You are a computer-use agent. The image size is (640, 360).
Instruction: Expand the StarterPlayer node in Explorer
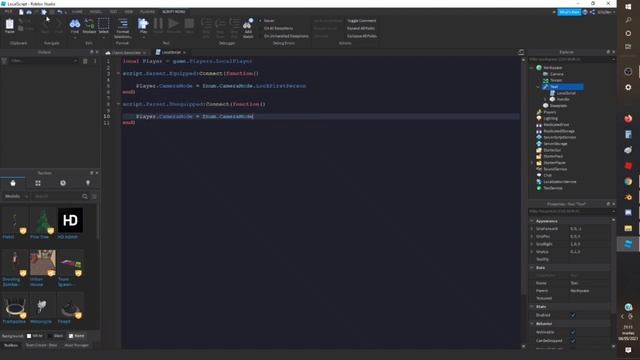coord(532,162)
